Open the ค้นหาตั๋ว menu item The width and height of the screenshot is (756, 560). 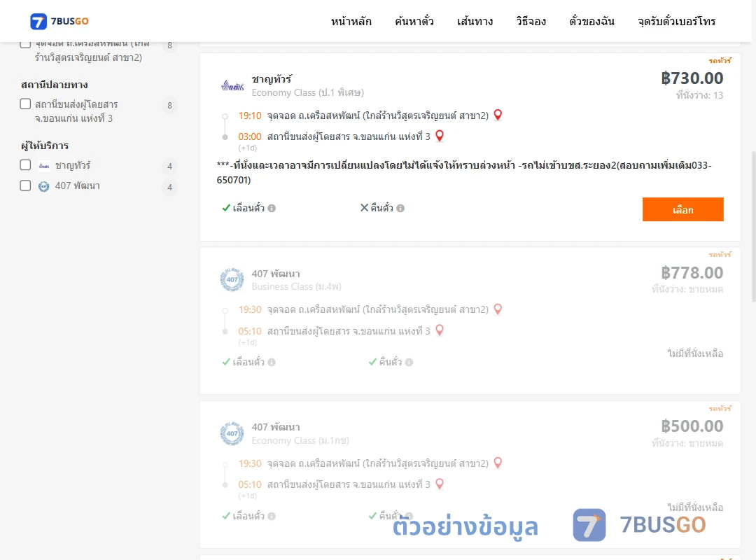tap(414, 21)
